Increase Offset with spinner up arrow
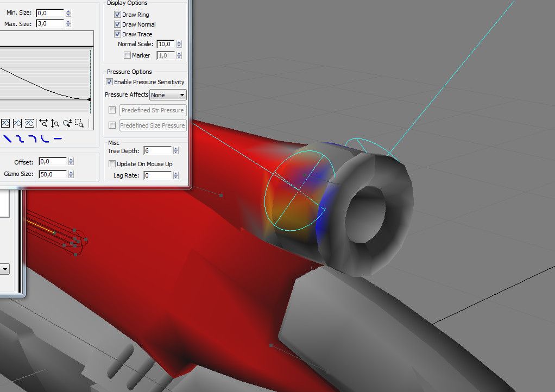This screenshot has width=555, height=392. 71,160
